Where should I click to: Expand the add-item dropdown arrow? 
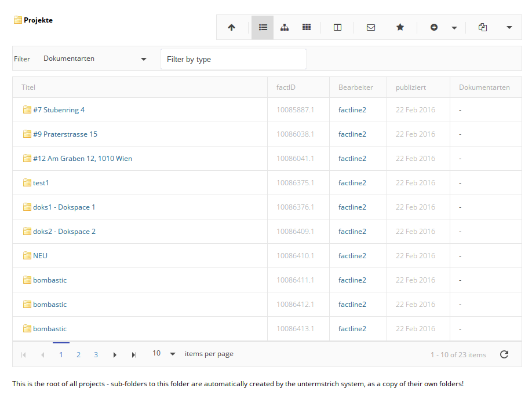[454, 27]
